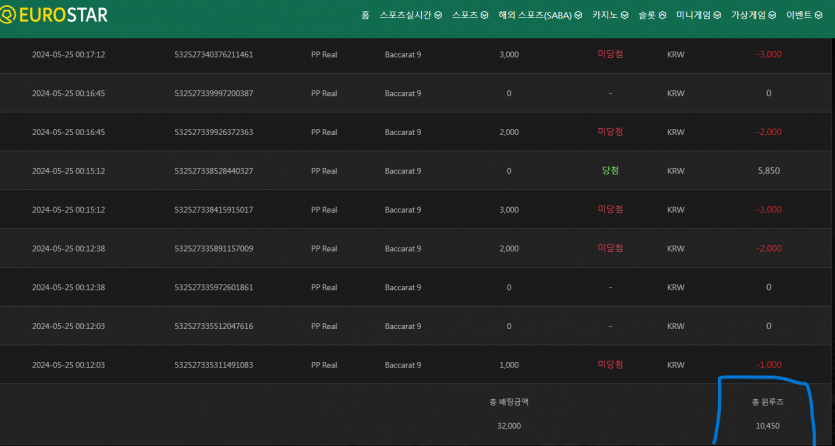
Task: Open the 미니게임 menu
Action: (698, 15)
